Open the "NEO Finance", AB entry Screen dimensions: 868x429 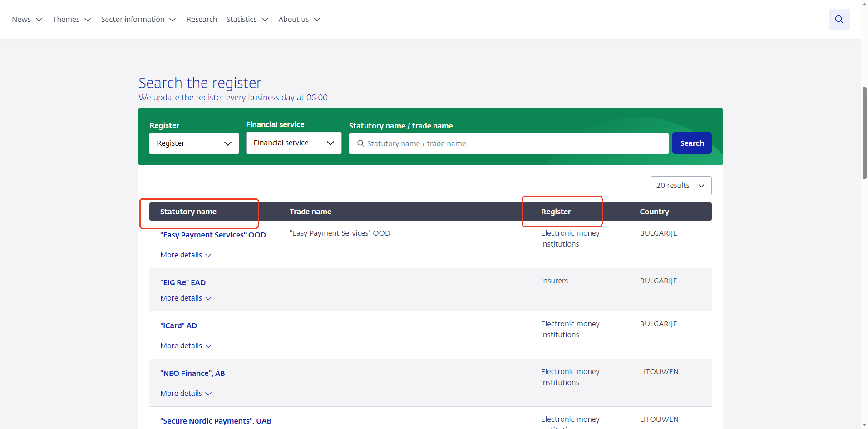point(192,373)
